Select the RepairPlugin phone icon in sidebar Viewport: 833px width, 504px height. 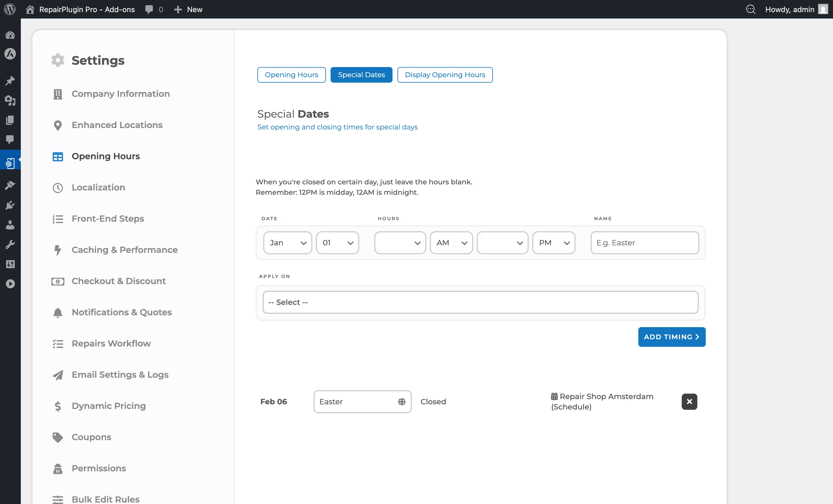pos(10,162)
